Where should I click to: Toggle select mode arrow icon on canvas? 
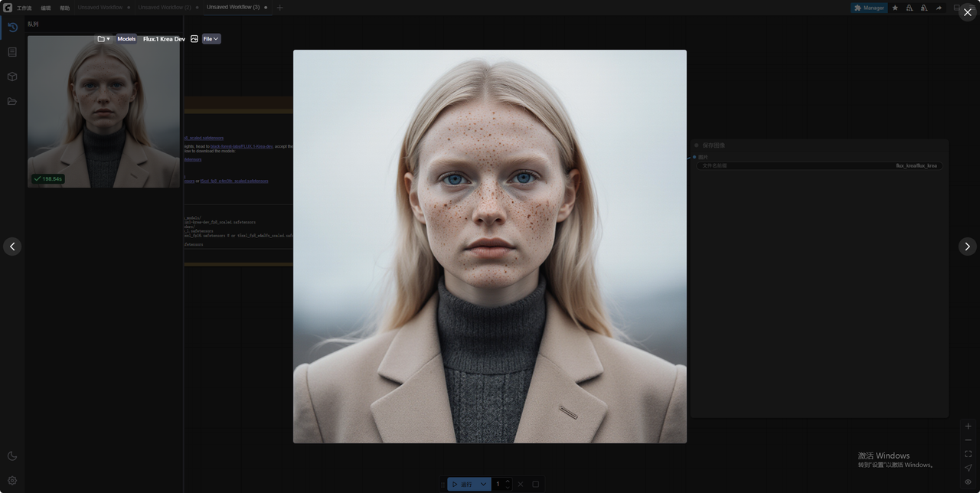[968, 468]
